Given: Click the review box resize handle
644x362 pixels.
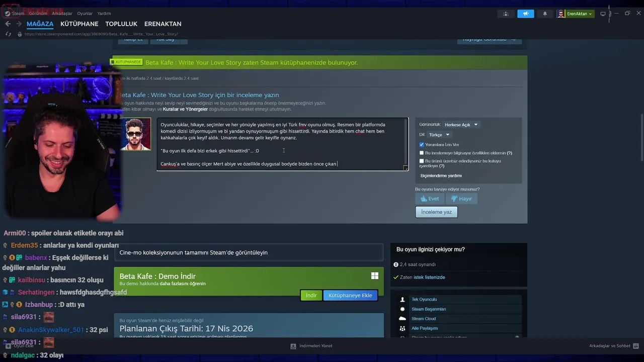Looking at the screenshot, I should (406, 168).
